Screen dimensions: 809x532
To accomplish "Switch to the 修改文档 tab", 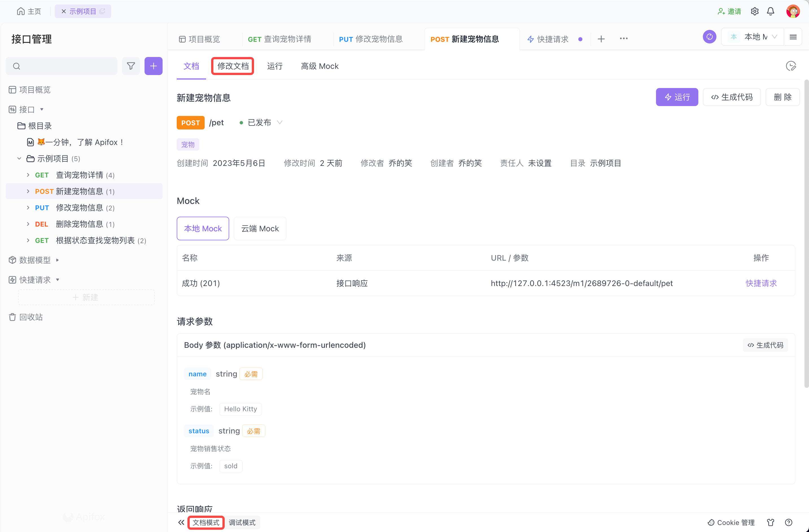I will click(x=233, y=66).
